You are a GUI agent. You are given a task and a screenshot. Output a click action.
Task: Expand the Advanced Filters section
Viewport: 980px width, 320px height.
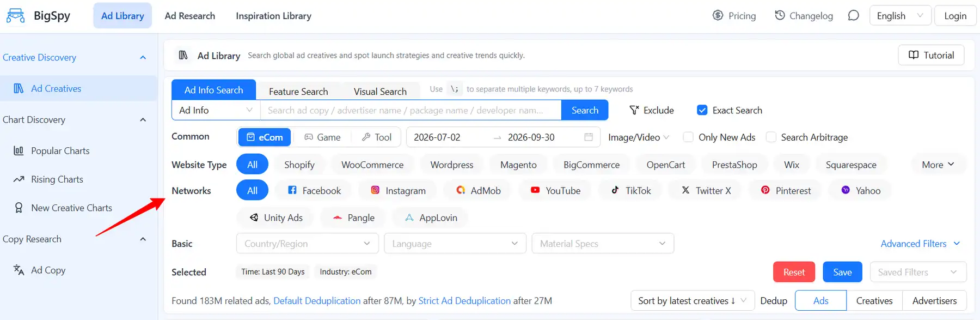pos(920,244)
